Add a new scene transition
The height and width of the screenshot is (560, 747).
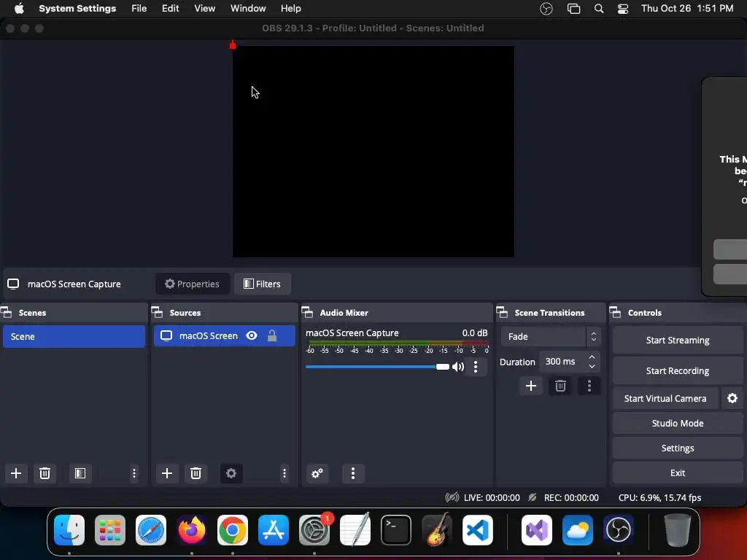(x=531, y=386)
